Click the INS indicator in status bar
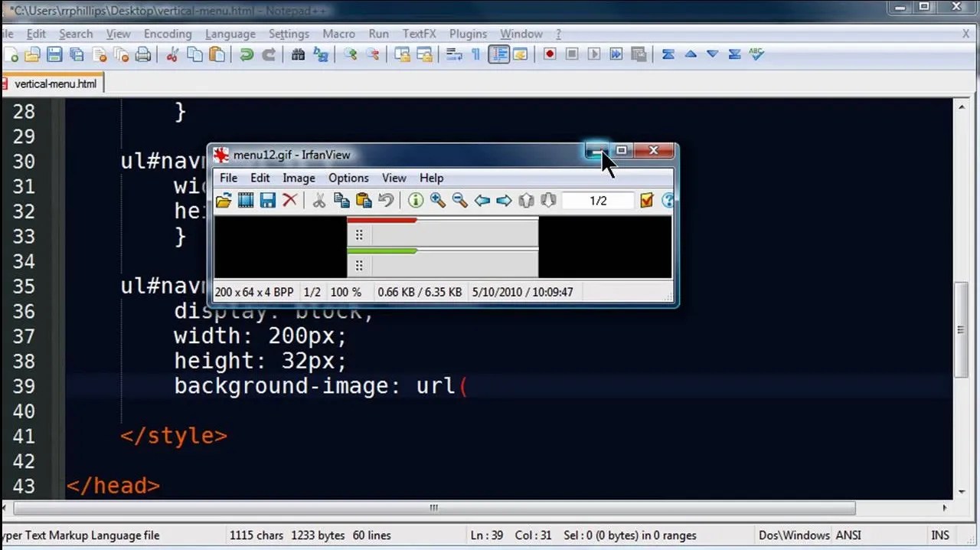980x550 pixels. coord(939,535)
